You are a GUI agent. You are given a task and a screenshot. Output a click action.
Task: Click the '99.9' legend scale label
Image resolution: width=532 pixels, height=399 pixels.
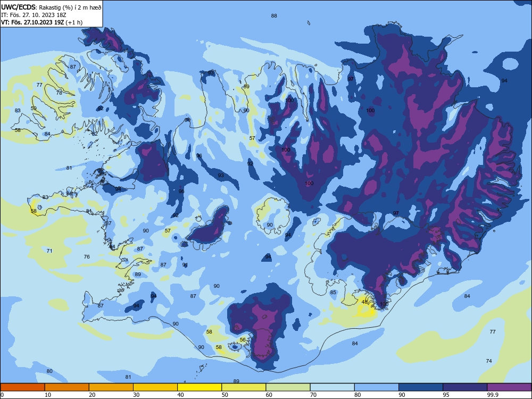tap(493, 395)
